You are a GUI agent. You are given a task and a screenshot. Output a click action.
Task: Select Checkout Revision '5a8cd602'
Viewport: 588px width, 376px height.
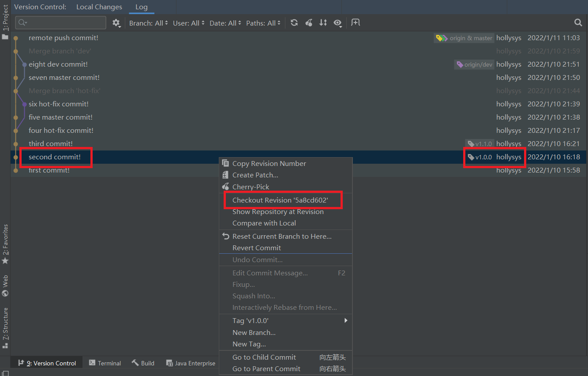[285, 200]
